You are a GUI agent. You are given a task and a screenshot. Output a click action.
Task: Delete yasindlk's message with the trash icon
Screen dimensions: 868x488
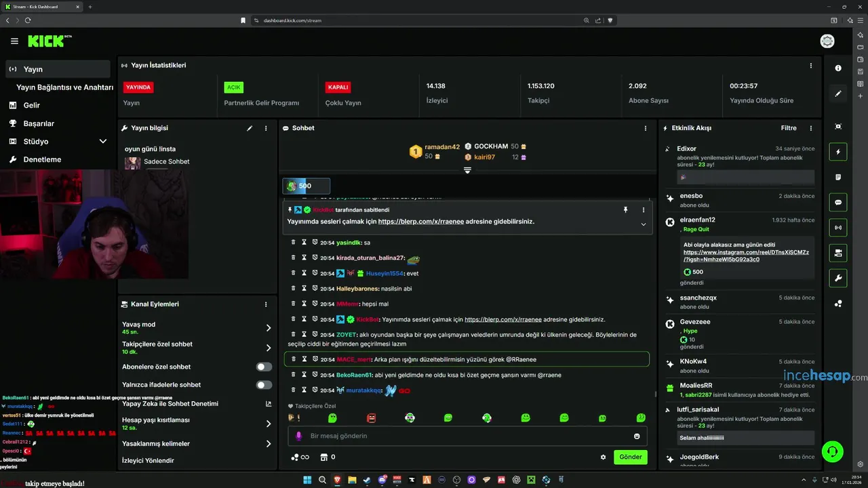point(294,243)
